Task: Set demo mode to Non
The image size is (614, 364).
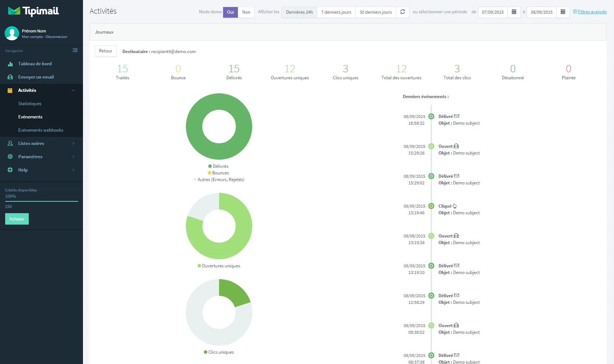Action: 246,12
